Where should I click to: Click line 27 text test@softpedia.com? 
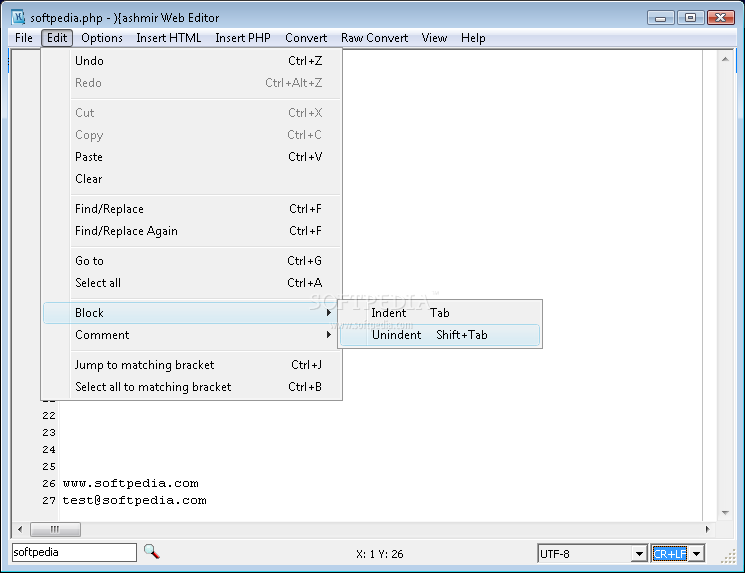pos(134,500)
